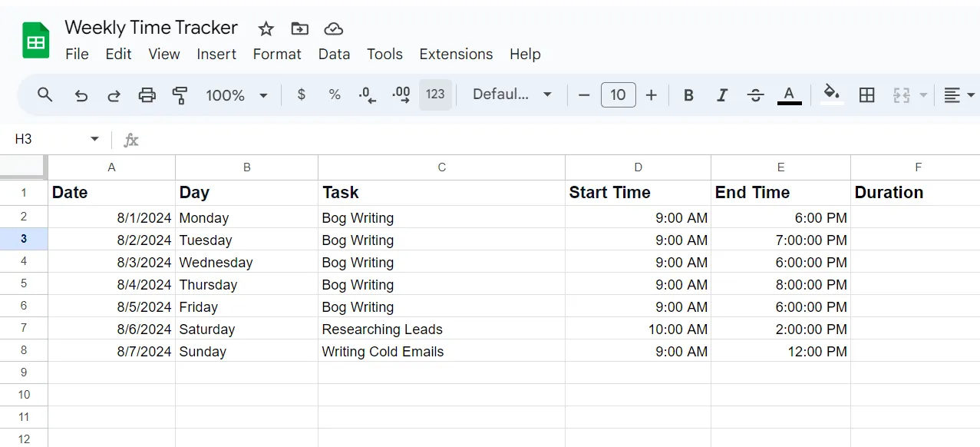Rename the Weekly Time Tracker title
Screen dimensions: 980x447
pyautogui.click(x=151, y=28)
